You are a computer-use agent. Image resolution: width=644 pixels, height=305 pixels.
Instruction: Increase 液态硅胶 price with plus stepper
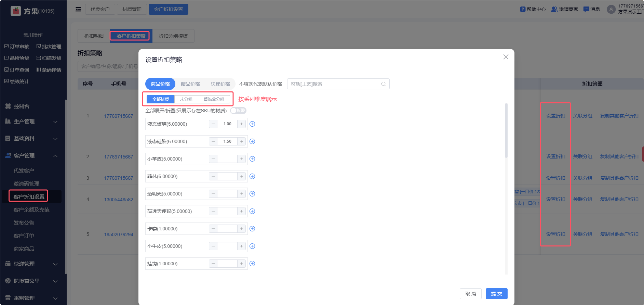pyautogui.click(x=242, y=141)
